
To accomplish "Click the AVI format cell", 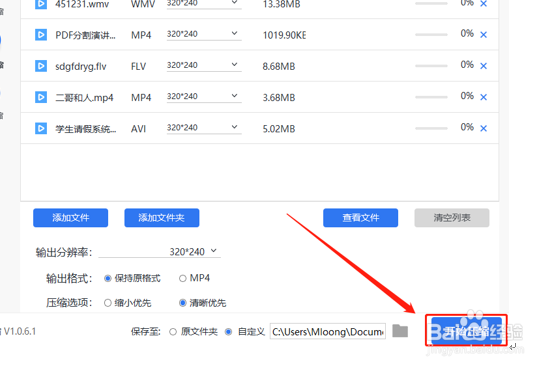I will (139, 129).
